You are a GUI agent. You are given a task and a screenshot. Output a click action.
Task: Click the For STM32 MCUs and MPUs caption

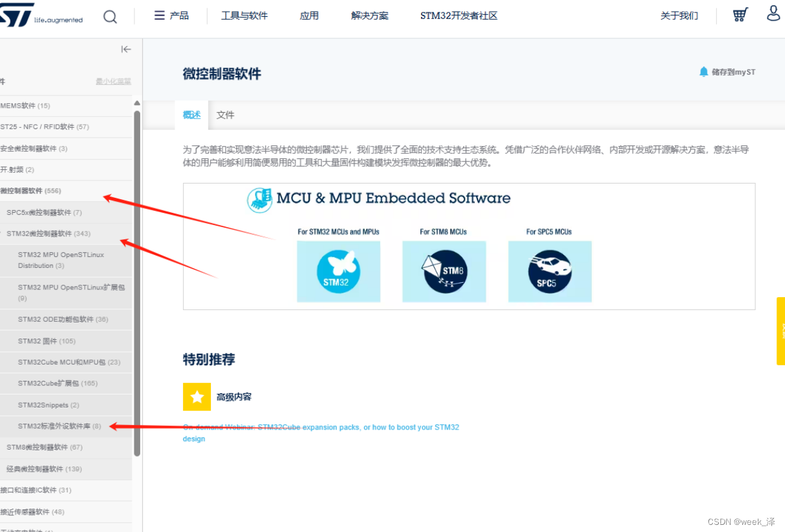pos(339,232)
